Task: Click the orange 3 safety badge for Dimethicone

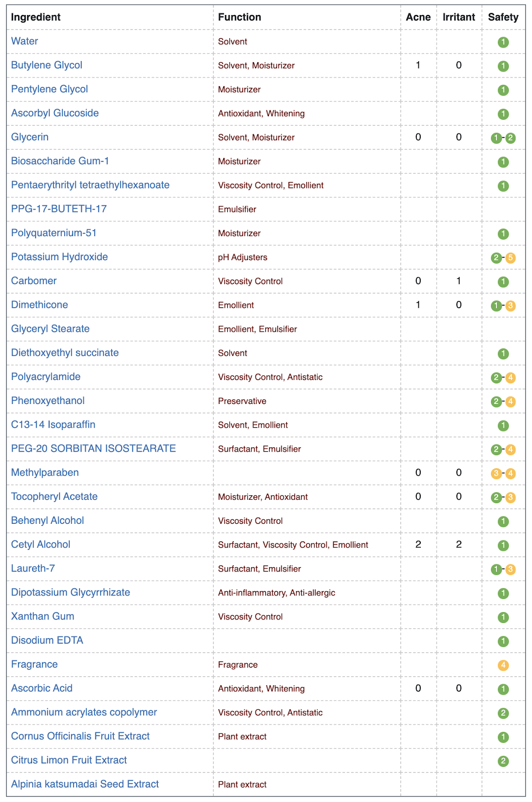Action: click(x=510, y=306)
